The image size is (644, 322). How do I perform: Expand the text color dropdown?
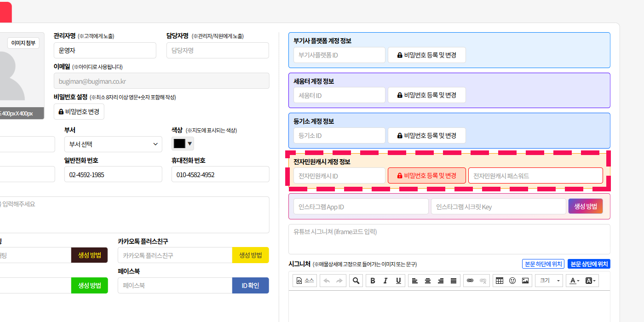point(574,281)
